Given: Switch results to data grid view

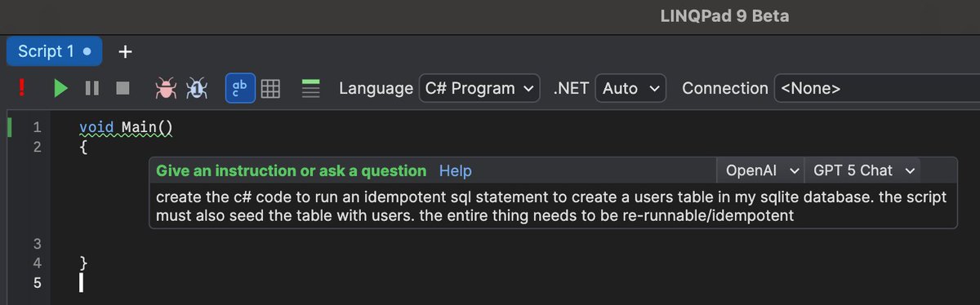Looking at the screenshot, I should pos(270,88).
